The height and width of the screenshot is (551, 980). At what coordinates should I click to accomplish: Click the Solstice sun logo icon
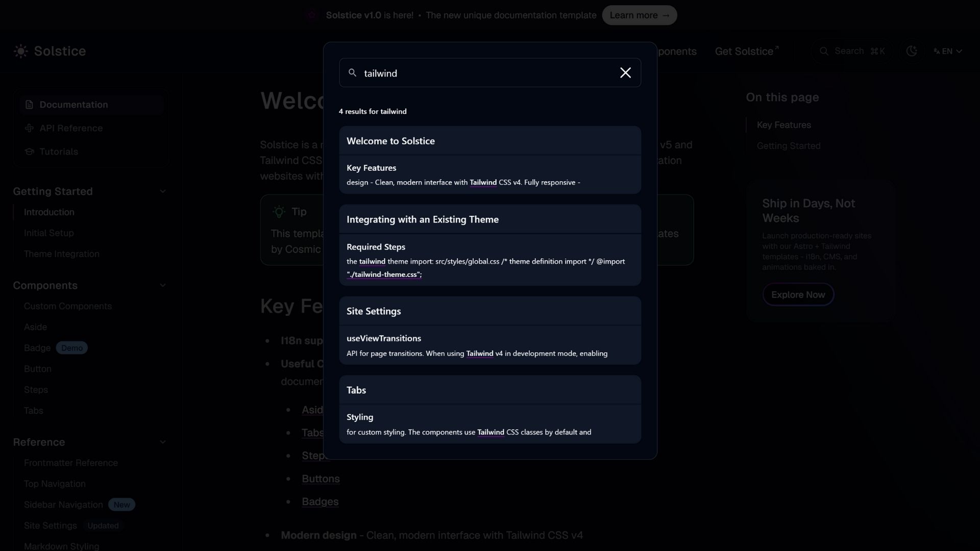click(x=20, y=51)
